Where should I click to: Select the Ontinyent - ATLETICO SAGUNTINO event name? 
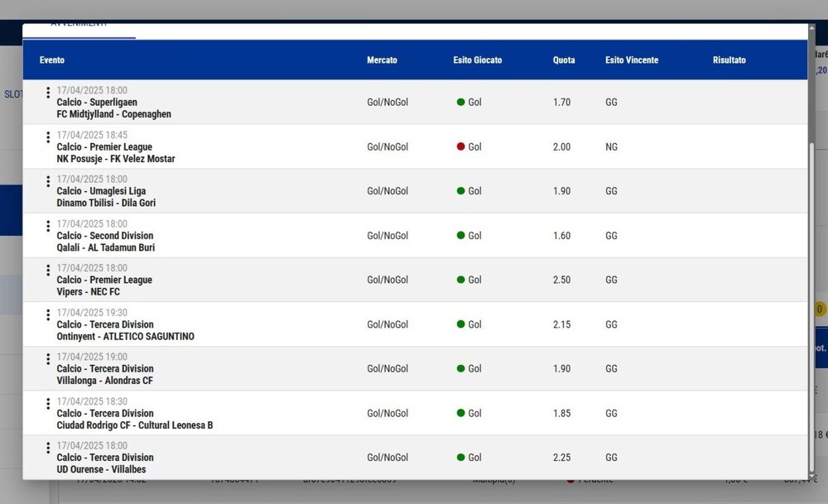click(125, 337)
